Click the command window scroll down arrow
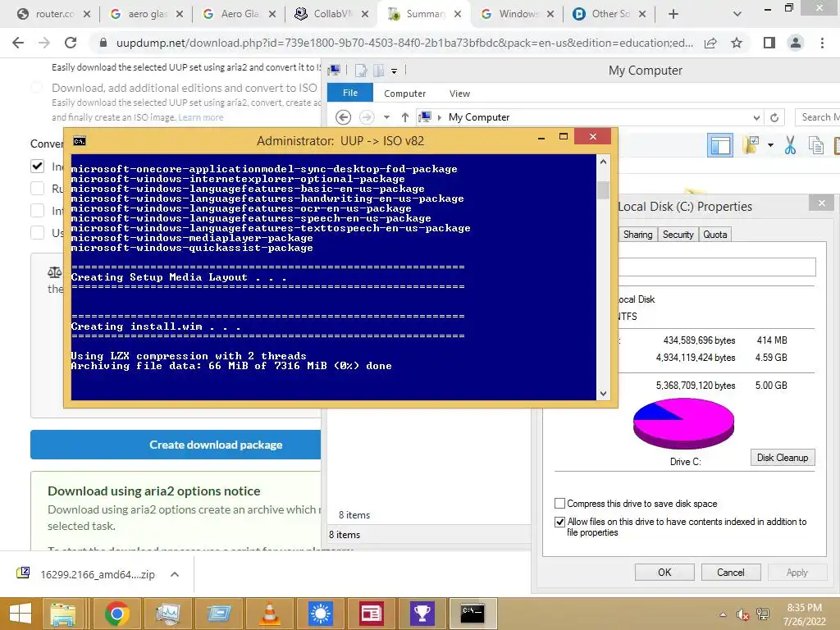Viewport: 840px width, 630px height. pyautogui.click(x=603, y=394)
